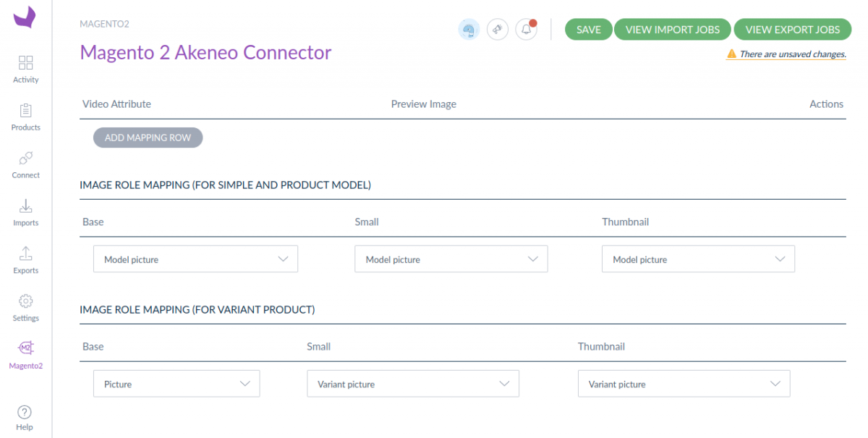The height and width of the screenshot is (438, 868).
Task: Expand the Base dropdown showing Model picture
Action: (x=195, y=259)
